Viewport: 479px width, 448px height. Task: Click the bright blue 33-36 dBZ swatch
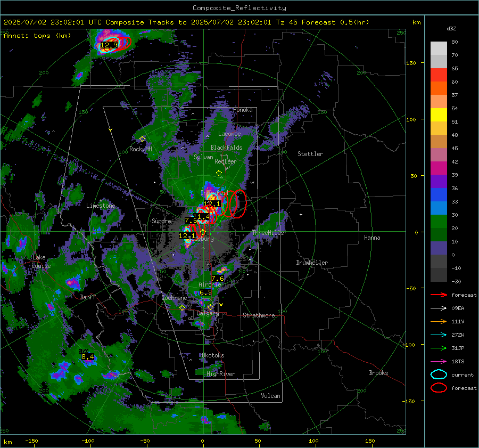pos(439,195)
